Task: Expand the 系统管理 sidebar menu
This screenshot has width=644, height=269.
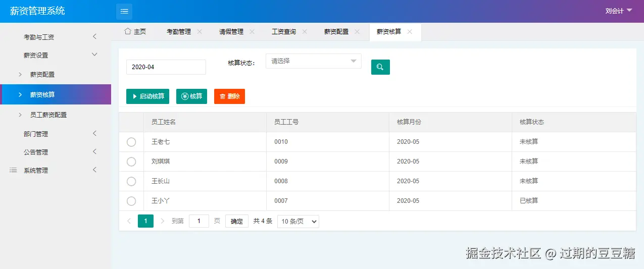Action: point(56,170)
